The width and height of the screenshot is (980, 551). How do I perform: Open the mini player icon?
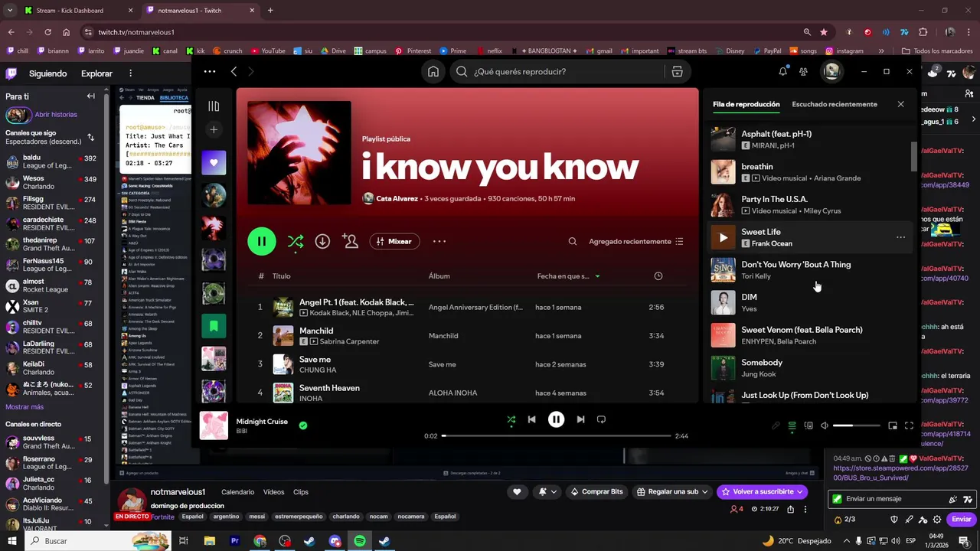pos(892,425)
